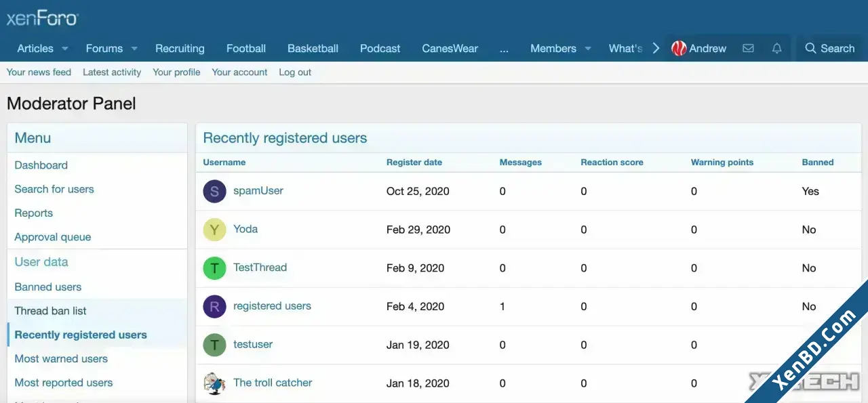Open Your news feed link
The image size is (868, 403).
[x=39, y=72]
